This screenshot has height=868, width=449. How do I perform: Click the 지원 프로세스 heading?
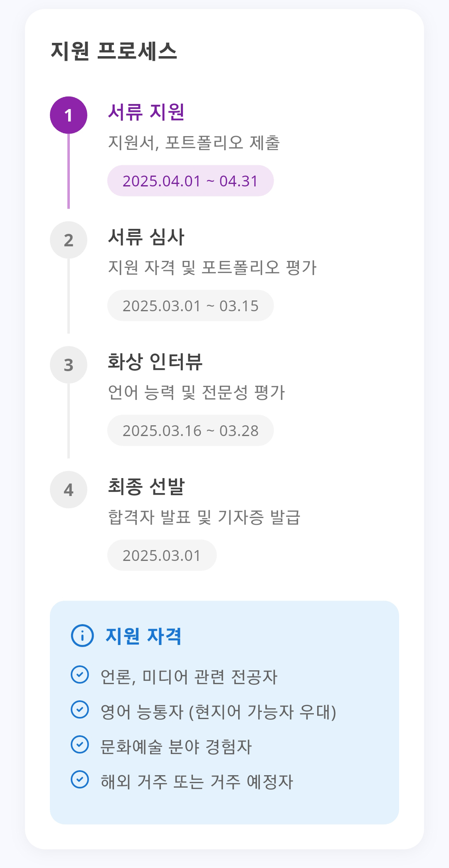pos(114,51)
